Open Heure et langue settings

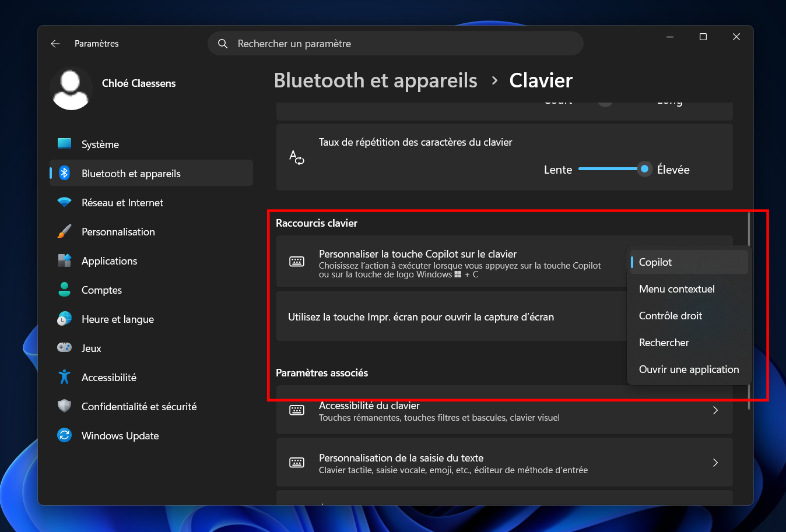(x=152, y=319)
